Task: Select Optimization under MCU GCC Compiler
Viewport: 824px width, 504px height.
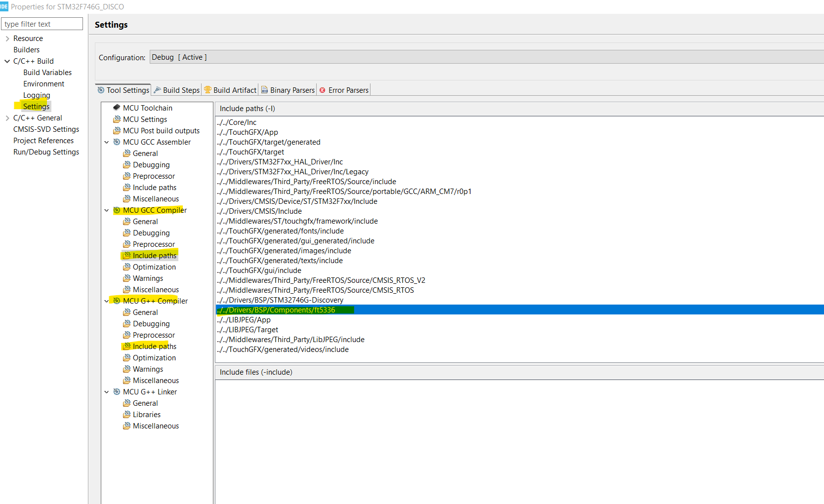Action: 154,267
